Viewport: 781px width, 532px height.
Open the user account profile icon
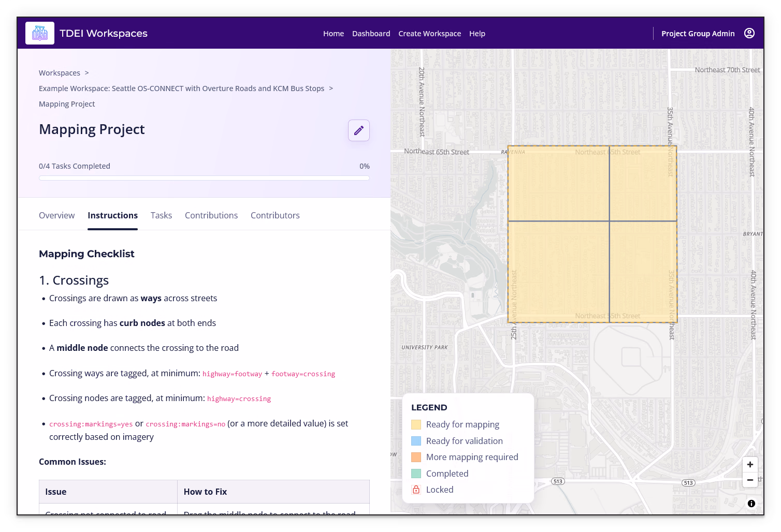coord(749,33)
